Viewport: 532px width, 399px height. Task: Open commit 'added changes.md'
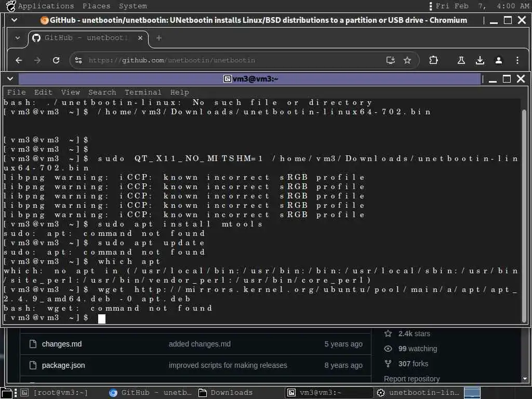199,344
